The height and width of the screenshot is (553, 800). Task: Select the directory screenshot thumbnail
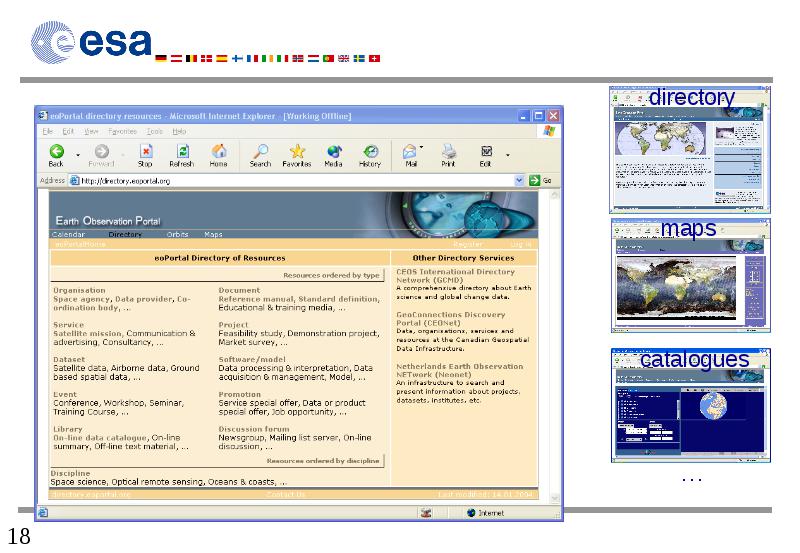click(690, 149)
